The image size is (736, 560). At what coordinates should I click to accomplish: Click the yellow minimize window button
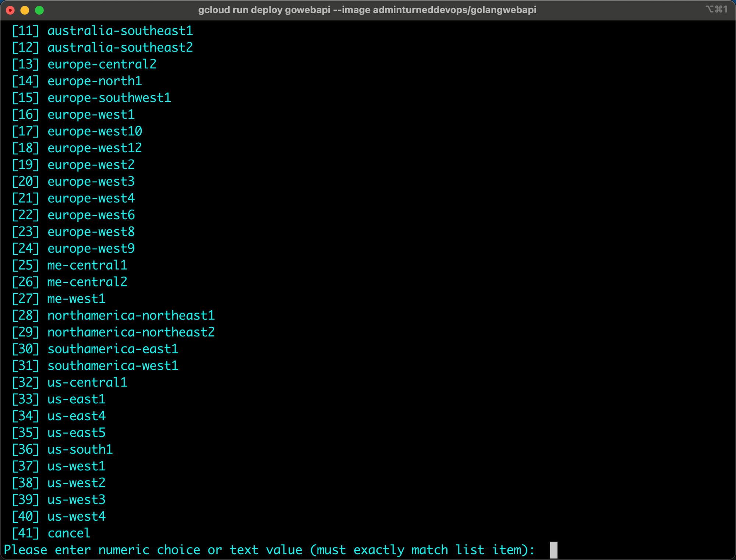tap(25, 10)
